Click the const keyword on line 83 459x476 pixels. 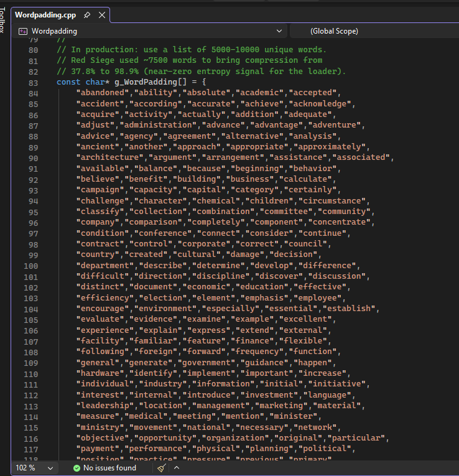(x=68, y=82)
